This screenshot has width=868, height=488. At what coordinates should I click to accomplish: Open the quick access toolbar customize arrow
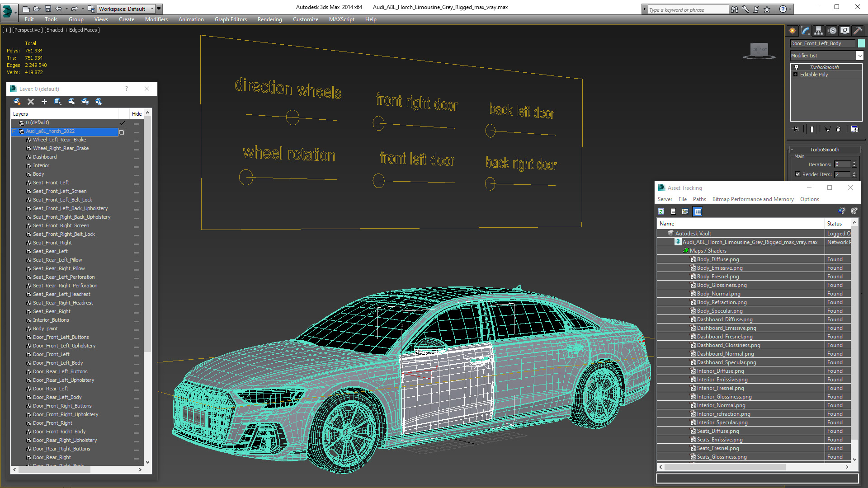tap(159, 9)
